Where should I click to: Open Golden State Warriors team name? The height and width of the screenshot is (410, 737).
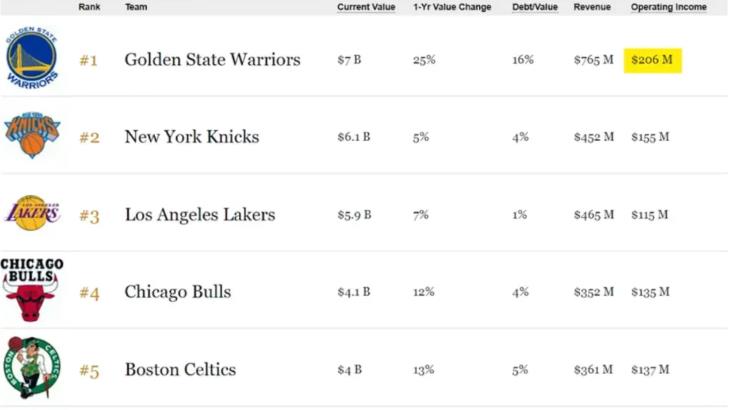tap(212, 60)
